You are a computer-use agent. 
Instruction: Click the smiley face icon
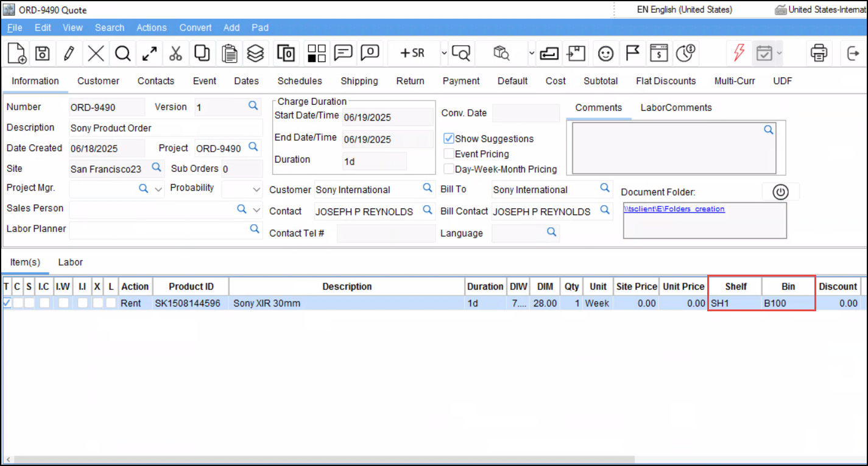(605, 54)
